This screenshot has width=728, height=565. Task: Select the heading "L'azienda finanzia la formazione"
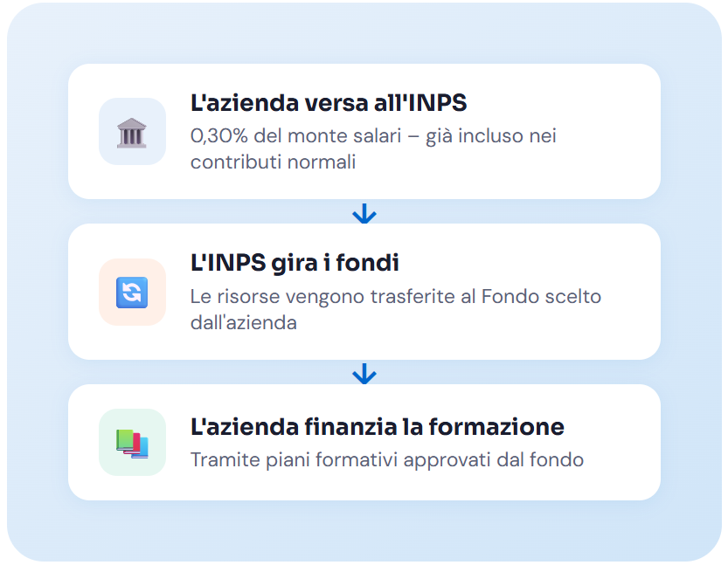[x=377, y=427]
